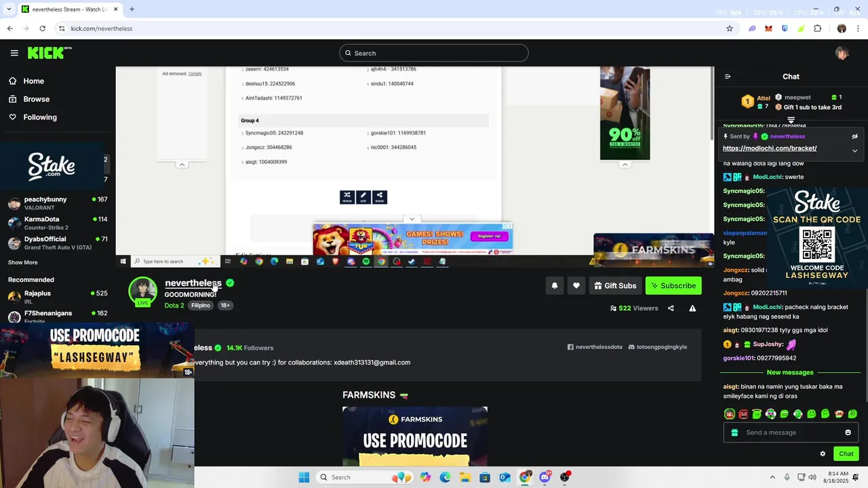Image resolution: width=868 pixels, height=488 pixels.
Task: Select the red angry emote
Action: 743,413
